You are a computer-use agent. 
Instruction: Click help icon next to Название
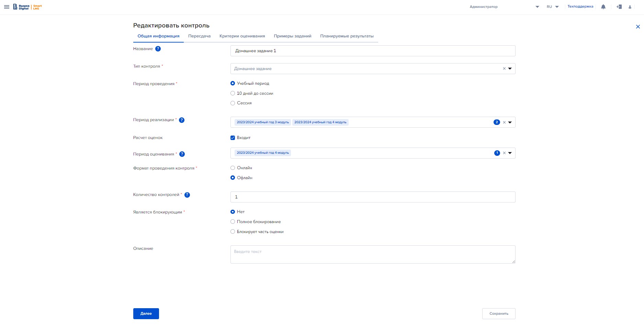(158, 49)
